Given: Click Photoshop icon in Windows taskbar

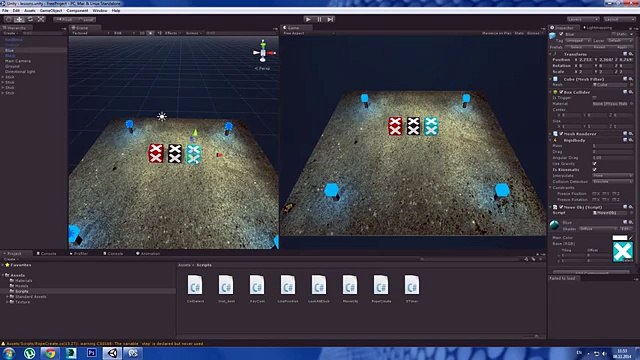Looking at the screenshot, I should (x=91, y=353).
